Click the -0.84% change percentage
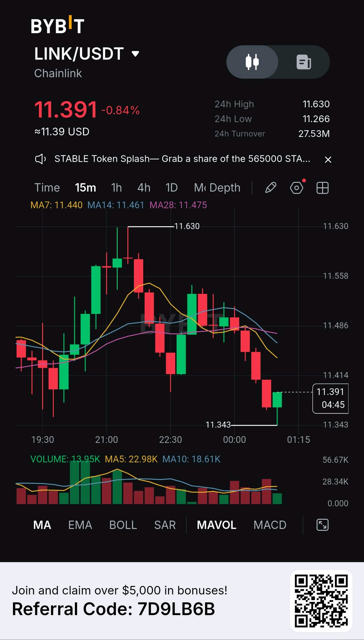The image size is (364, 640). pos(120,110)
